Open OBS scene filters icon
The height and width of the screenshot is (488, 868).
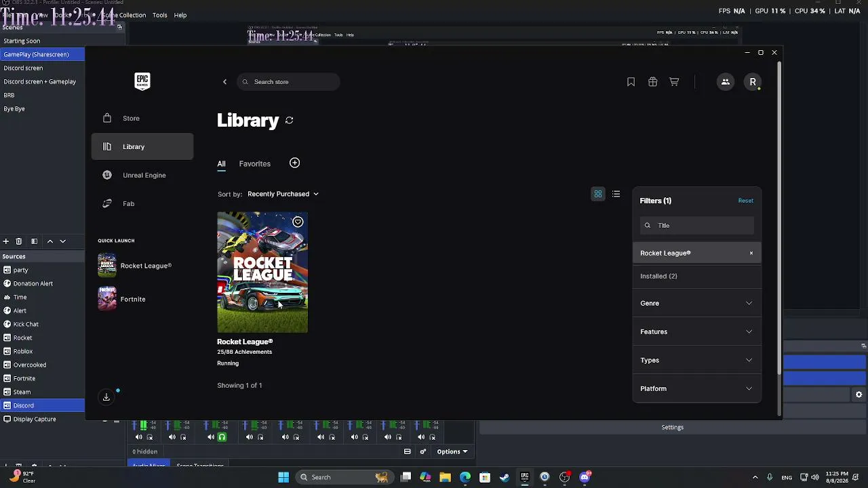coord(34,241)
